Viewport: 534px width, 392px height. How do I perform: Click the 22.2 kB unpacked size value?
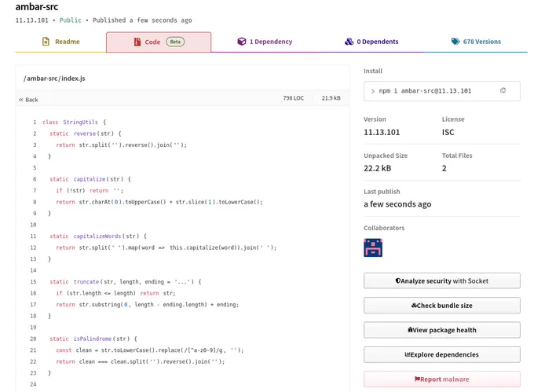[378, 168]
